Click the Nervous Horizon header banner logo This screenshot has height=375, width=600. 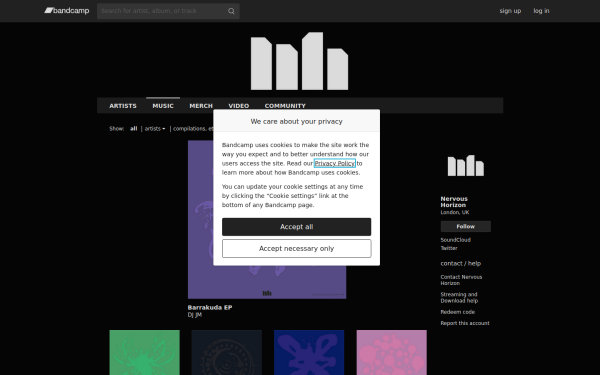click(300, 61)
